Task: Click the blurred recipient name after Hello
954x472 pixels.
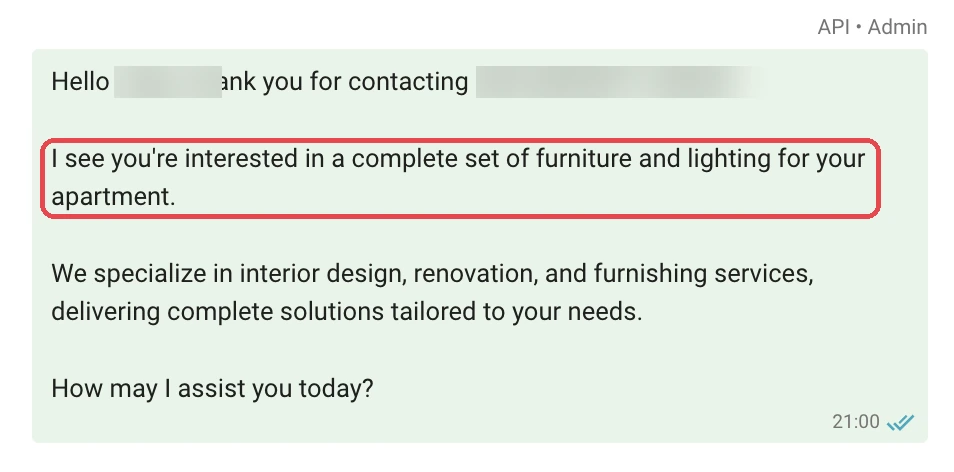Action: tap(168, 82)
